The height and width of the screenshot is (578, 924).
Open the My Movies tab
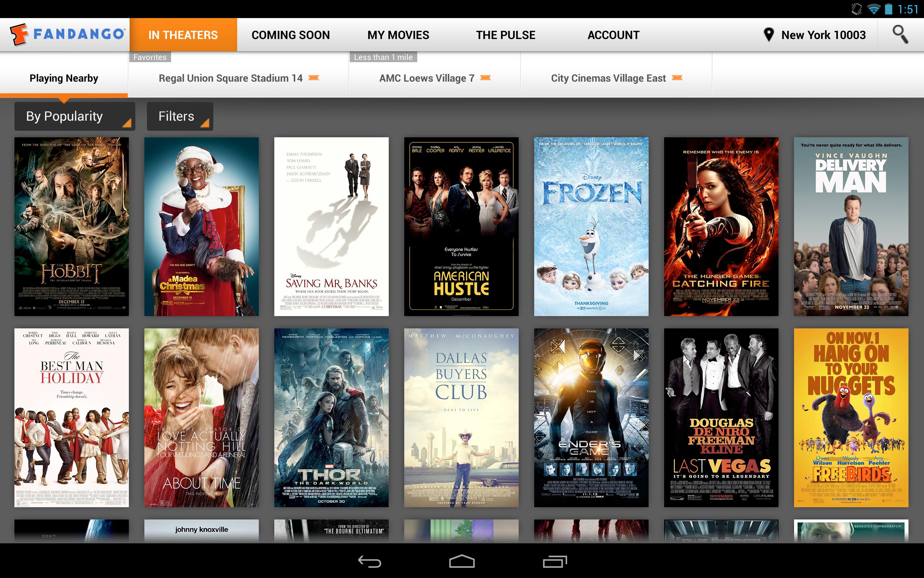398,35
